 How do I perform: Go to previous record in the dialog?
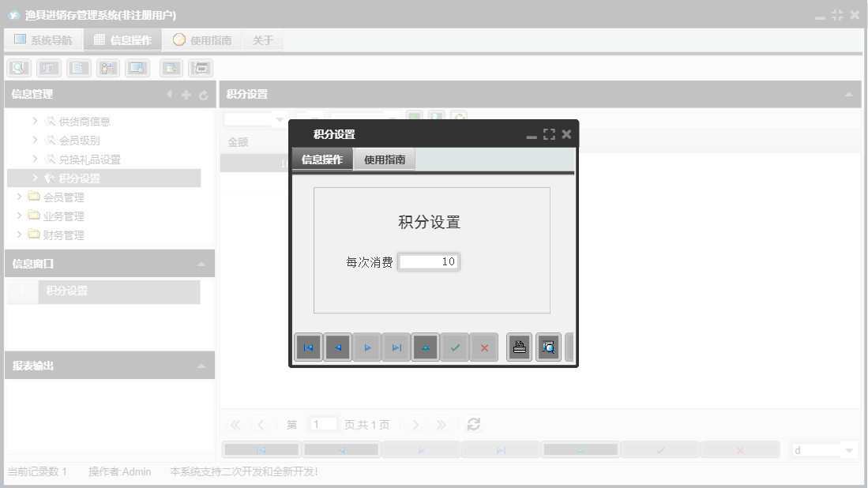pos(338,347)
